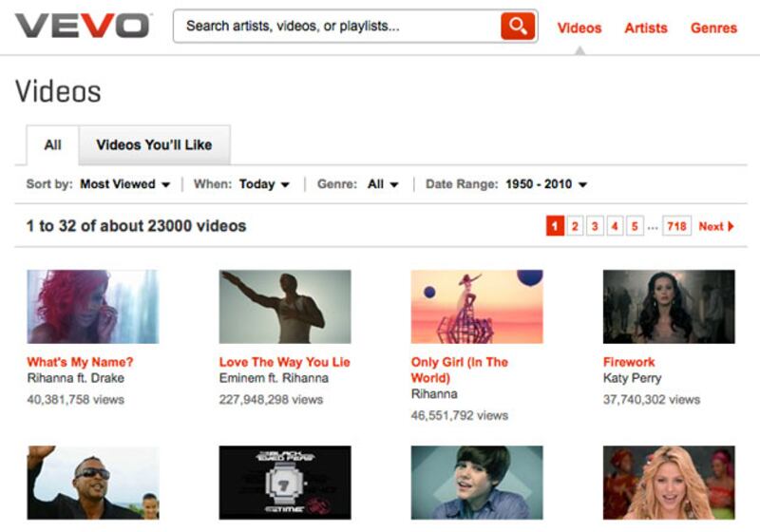Image resolution: width=760 pixels, height=532 pixels.
Task: Open Only Girl (In The World) thumbnail
Action: click(477, 307)
